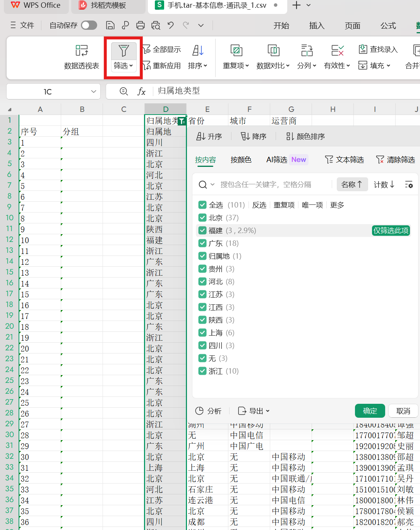Image resolution: width=420 pixels, height=530 pixels.
Task: Open the Export (导出) dropdown
Action: (x=254, y=411)
